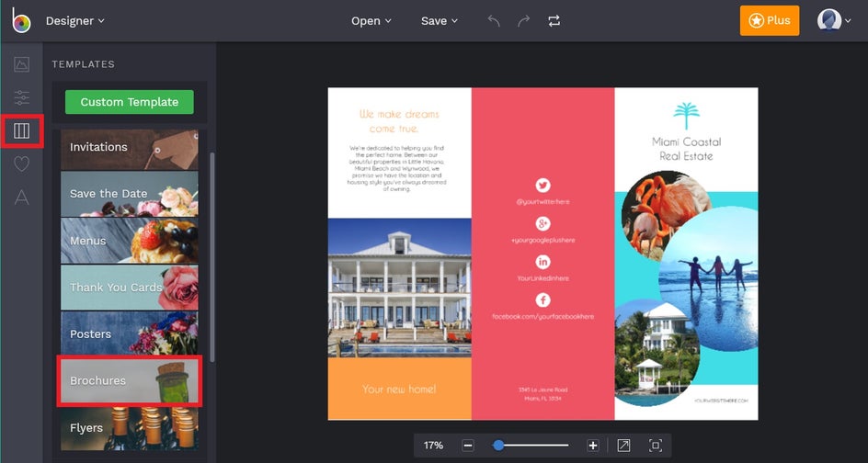Click the orange Plus upgrade button
Screen dimensions: 868x463
pyautogui.click(x=769, y=21)
